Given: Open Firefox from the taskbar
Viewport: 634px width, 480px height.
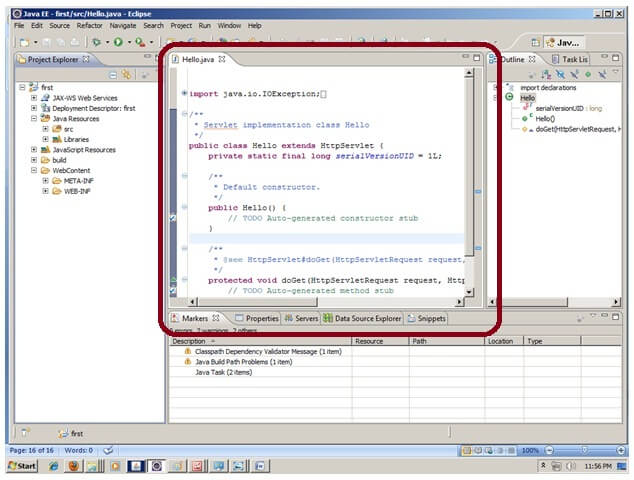Looking at the screenshot, I should click(x=74, y=466).
